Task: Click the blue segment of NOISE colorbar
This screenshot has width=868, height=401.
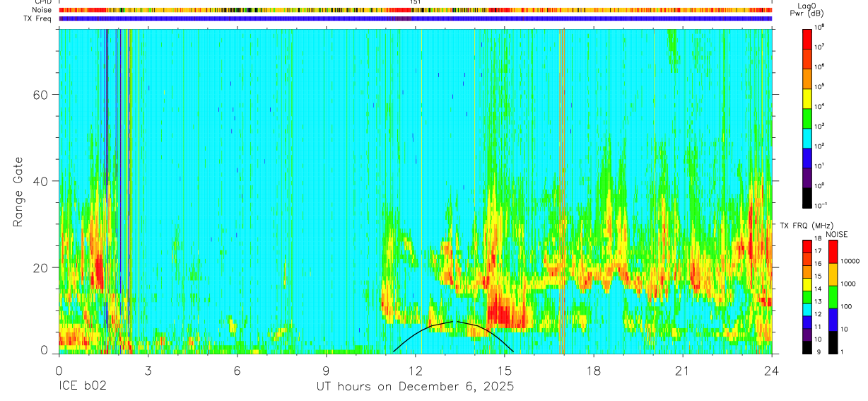Action: (x=833, y=320)
